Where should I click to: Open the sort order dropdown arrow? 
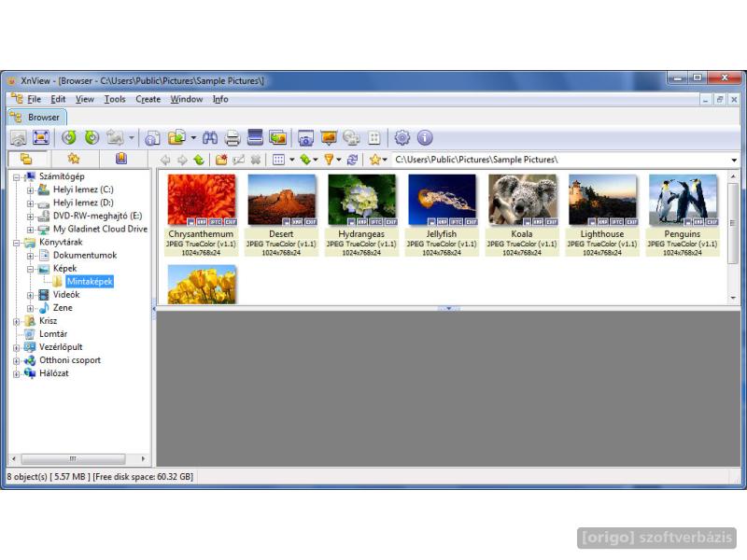click(x=315, y=160)
